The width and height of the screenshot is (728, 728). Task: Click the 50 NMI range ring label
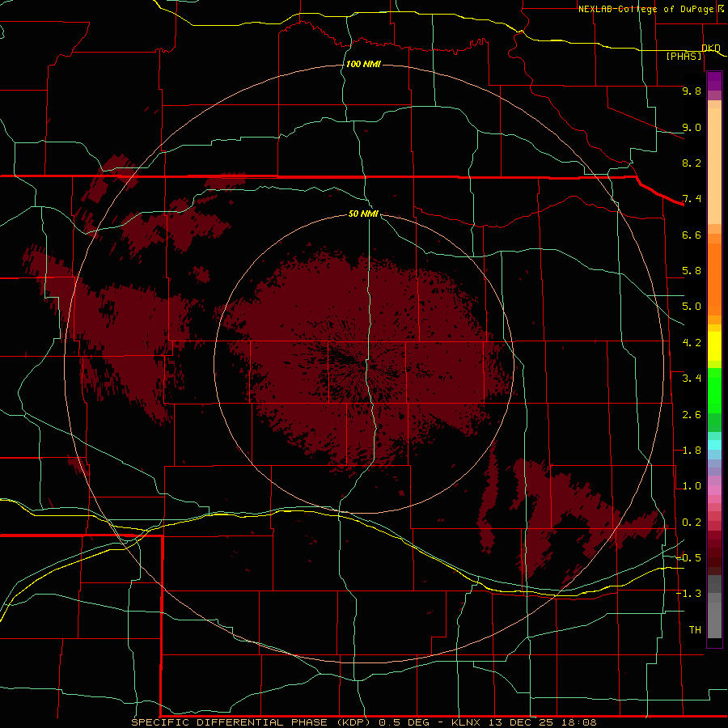point(363,214)
